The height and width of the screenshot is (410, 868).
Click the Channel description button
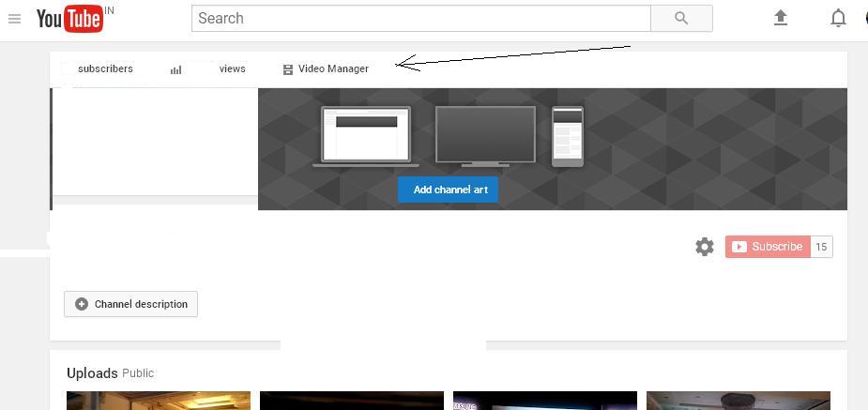130,304
